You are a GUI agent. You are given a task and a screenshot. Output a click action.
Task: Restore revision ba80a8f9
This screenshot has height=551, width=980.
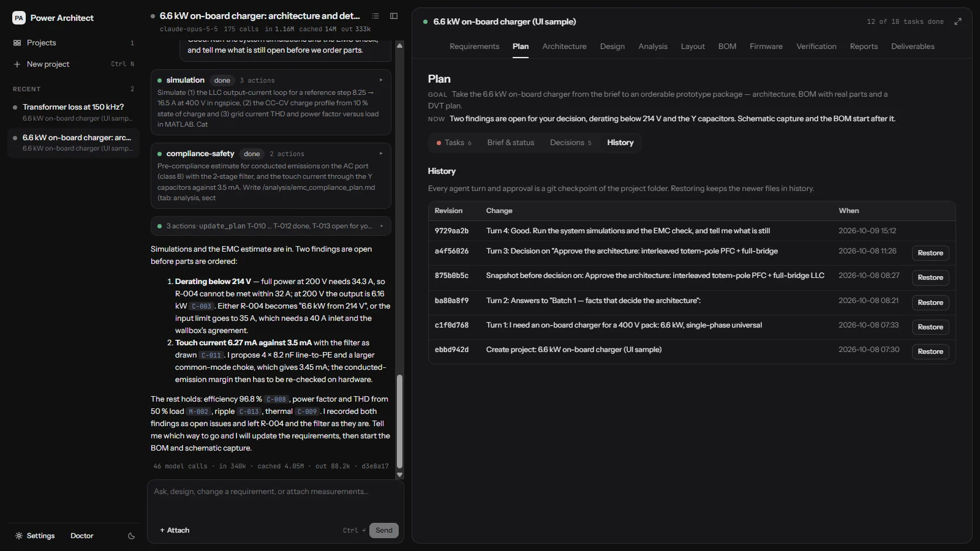click(x=930, y=302)
